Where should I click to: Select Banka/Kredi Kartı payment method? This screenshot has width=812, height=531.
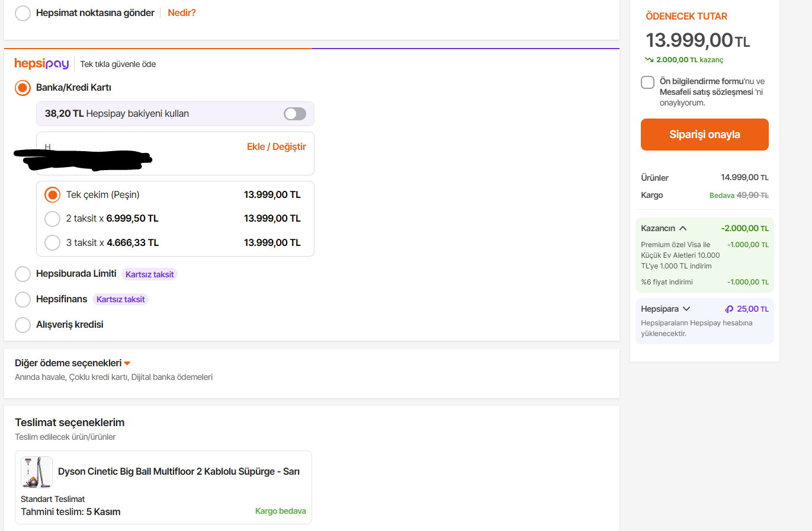(23, 88)
